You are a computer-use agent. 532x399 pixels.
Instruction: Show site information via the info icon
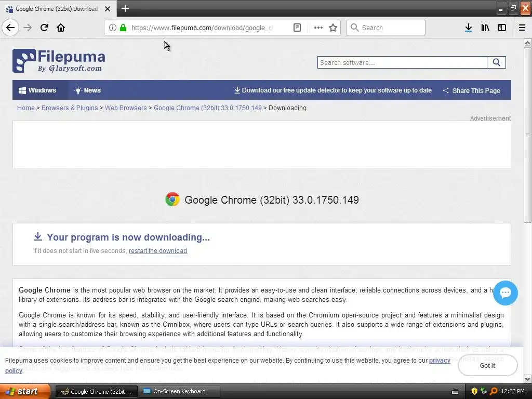click(113, 28)
